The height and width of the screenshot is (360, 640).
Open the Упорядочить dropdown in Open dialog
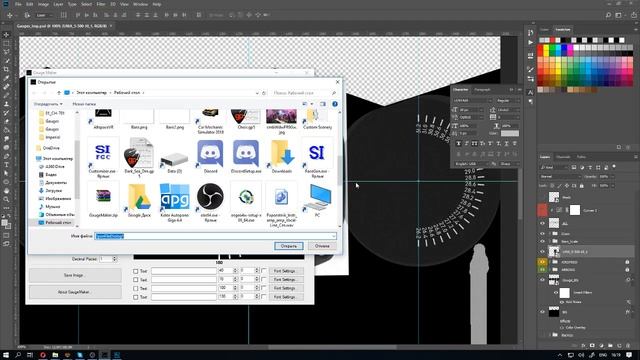(48, 104)
